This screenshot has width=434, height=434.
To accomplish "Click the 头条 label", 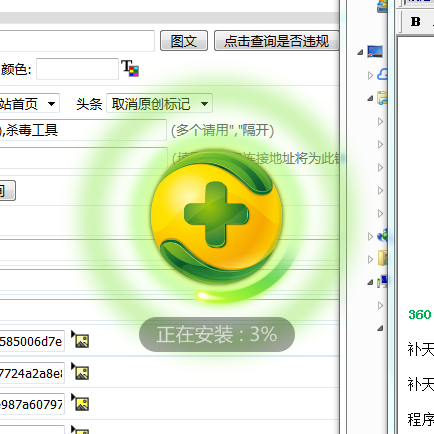I will pyautogui.click(x=89, y=104).
